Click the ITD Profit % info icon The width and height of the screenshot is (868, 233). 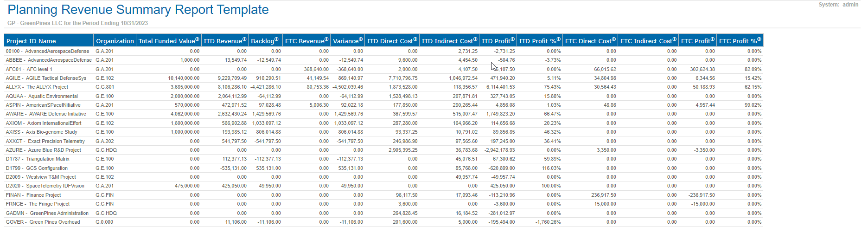558,39
